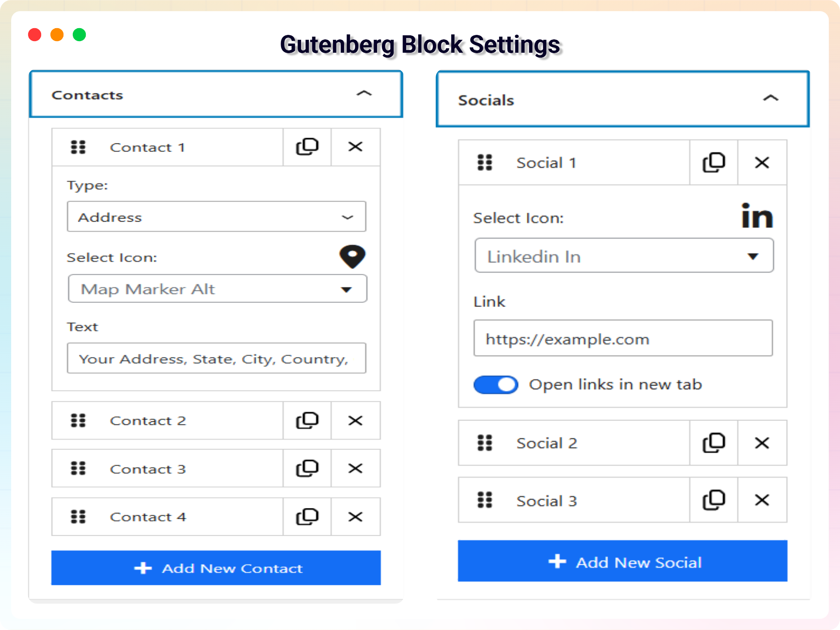The image size is (840, 630).
Task: Click the Link URL input field
Action: [x=623, y=338]
